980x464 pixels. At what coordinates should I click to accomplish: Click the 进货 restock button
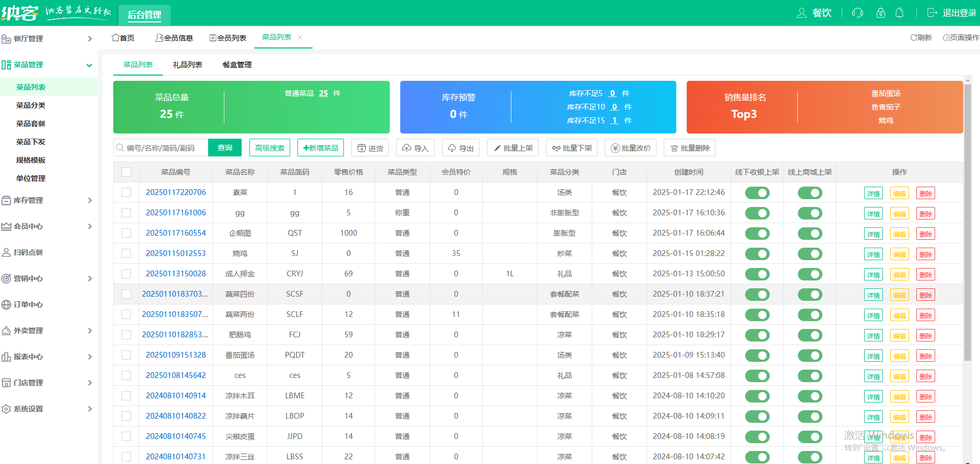point(370,148)
